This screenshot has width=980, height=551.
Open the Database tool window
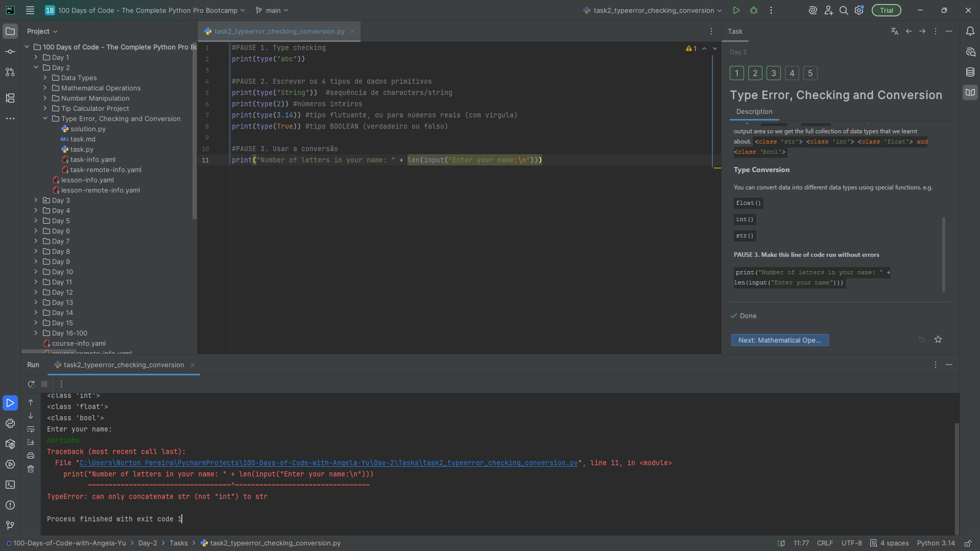pos(970,72)
